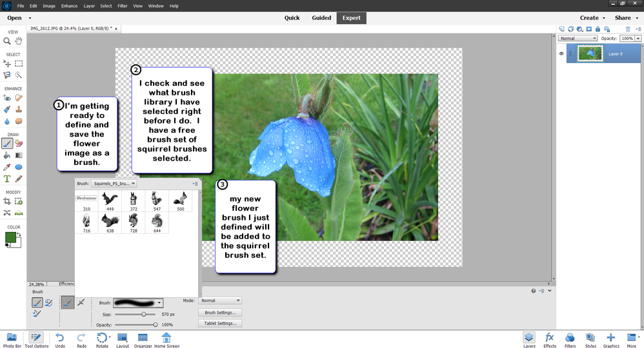The height and width of the screenshot is (348, 644).
Task: Select the Eraser tool
Action: pos(19,144)
